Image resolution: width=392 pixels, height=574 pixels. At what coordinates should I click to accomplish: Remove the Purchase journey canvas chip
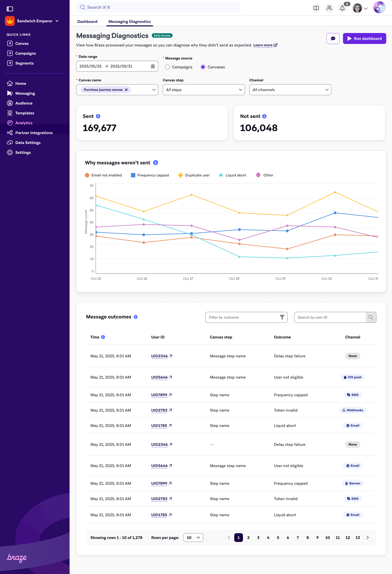pos(126,90)
